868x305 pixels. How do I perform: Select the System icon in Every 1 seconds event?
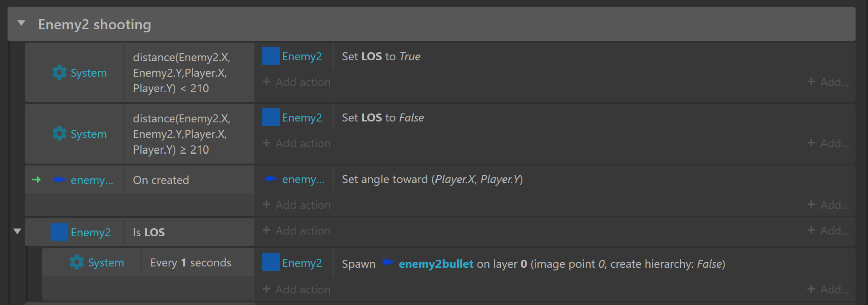pyautogui.click(x=77, y=262)
